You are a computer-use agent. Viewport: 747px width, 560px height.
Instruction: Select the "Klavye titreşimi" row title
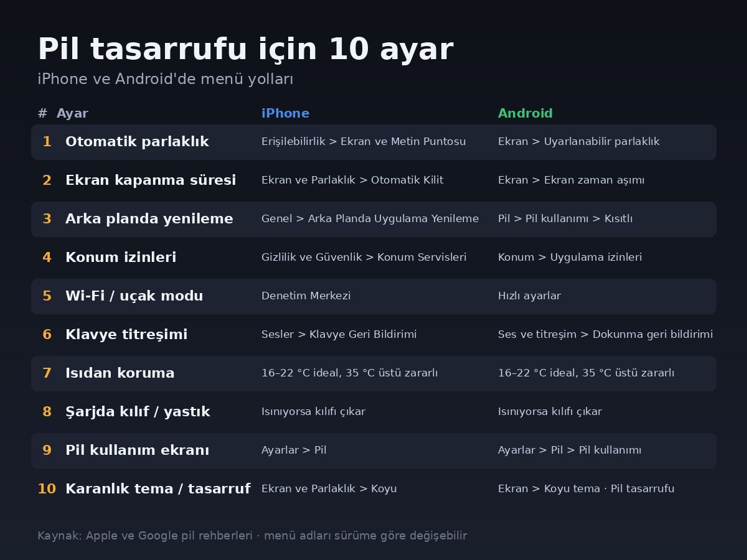pyautogui.click(x=126, y=335)
